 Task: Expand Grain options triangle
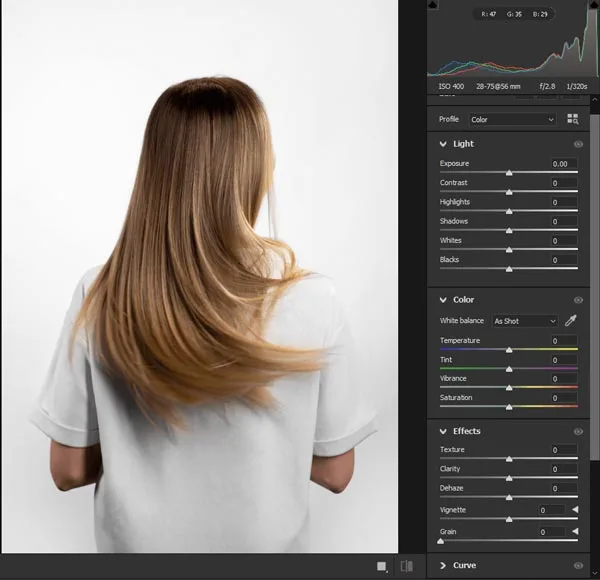click(x=575, y=531)
